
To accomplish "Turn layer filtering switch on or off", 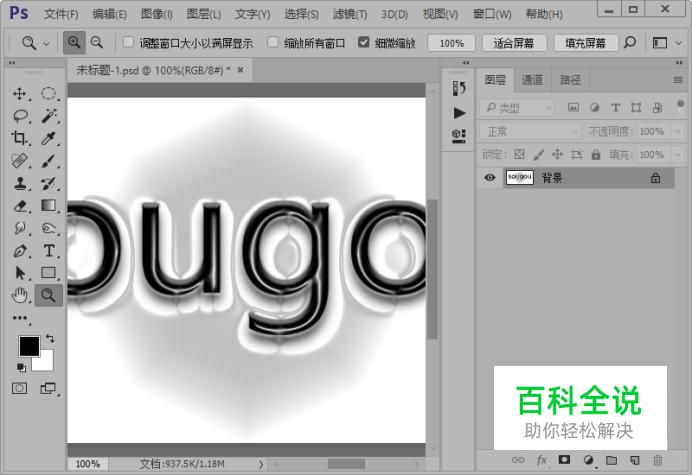I will (x=680, y=106).
